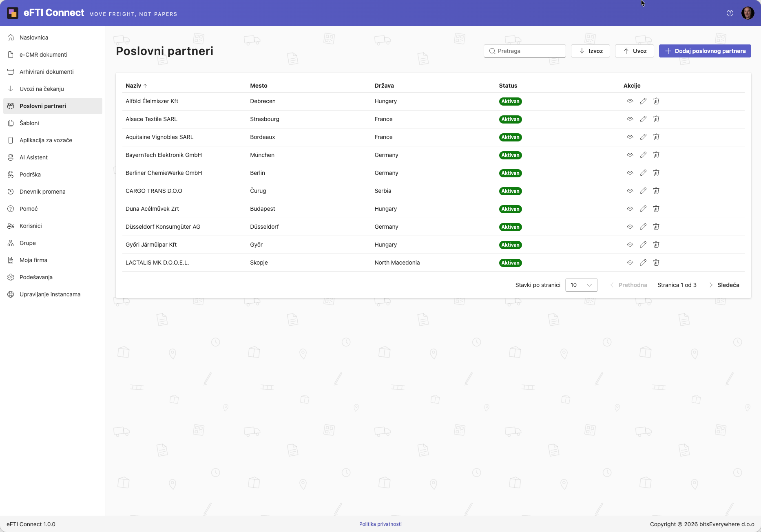
Task: View details of Alföld Élelmiszer Kft
Action: 630,101
